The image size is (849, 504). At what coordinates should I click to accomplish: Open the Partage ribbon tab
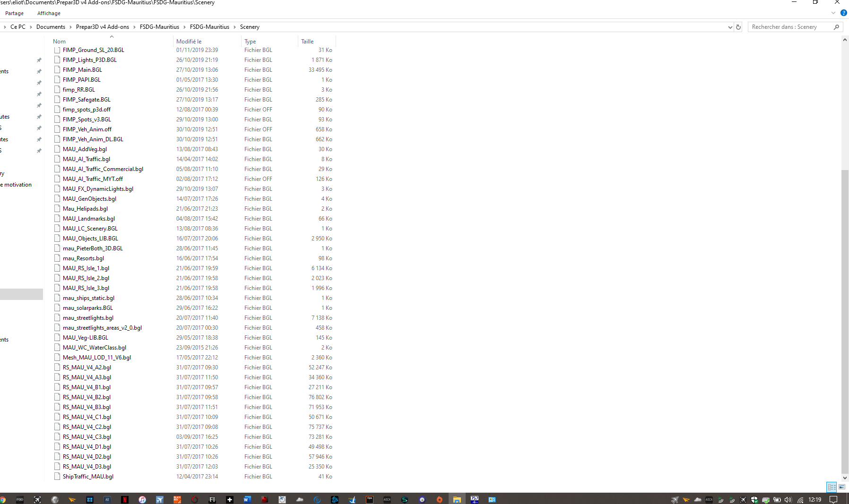pos(14,13)
